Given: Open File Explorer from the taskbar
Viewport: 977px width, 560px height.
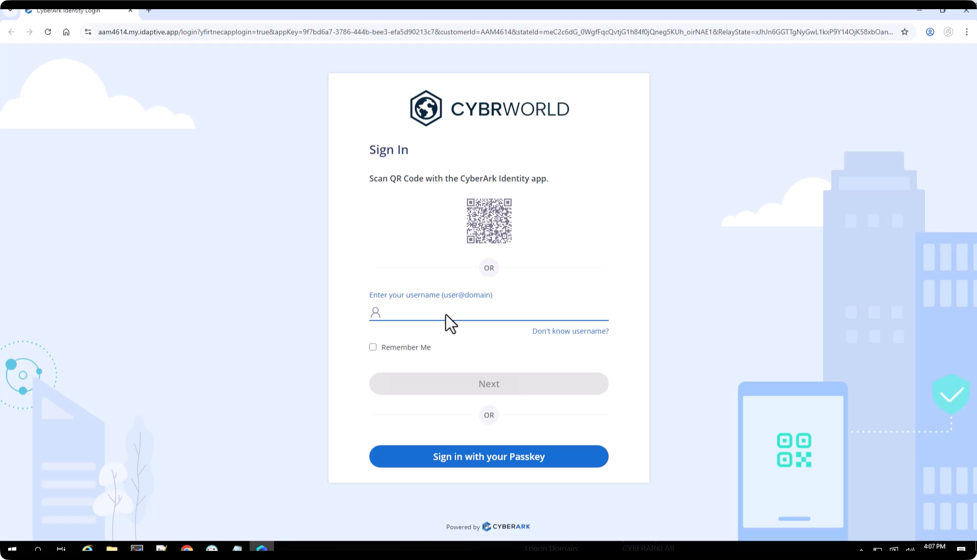Looking at the screenshot, I should [x=112, y=549].
